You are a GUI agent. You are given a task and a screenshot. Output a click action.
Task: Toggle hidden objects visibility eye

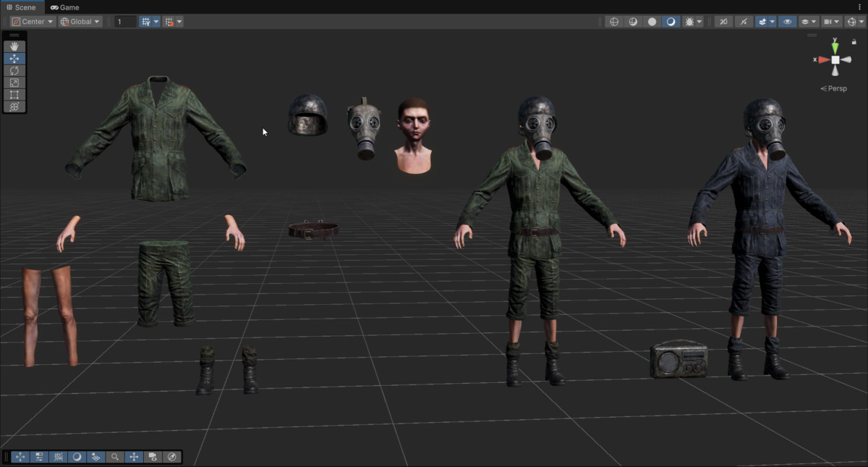point(787,22)
